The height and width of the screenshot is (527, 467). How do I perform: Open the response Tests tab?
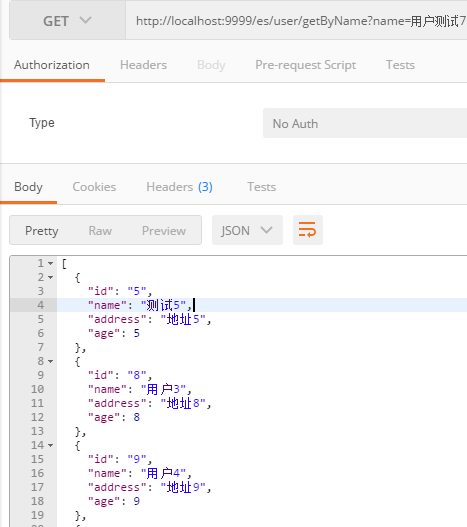click(x=262, y=187)
